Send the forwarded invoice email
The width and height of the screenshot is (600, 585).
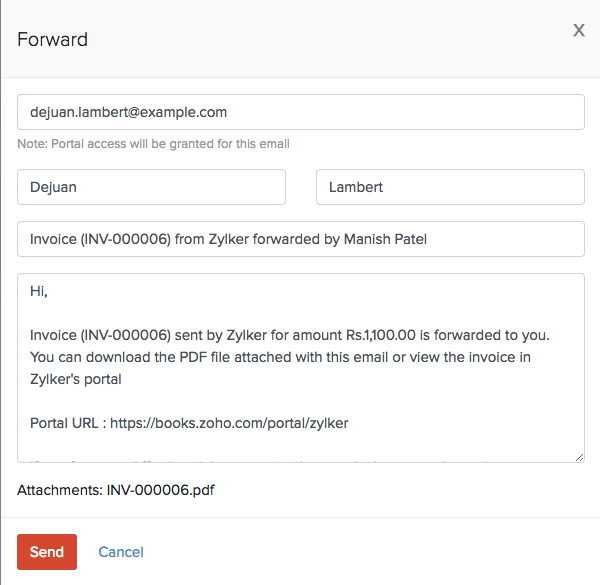coord(47,552)
